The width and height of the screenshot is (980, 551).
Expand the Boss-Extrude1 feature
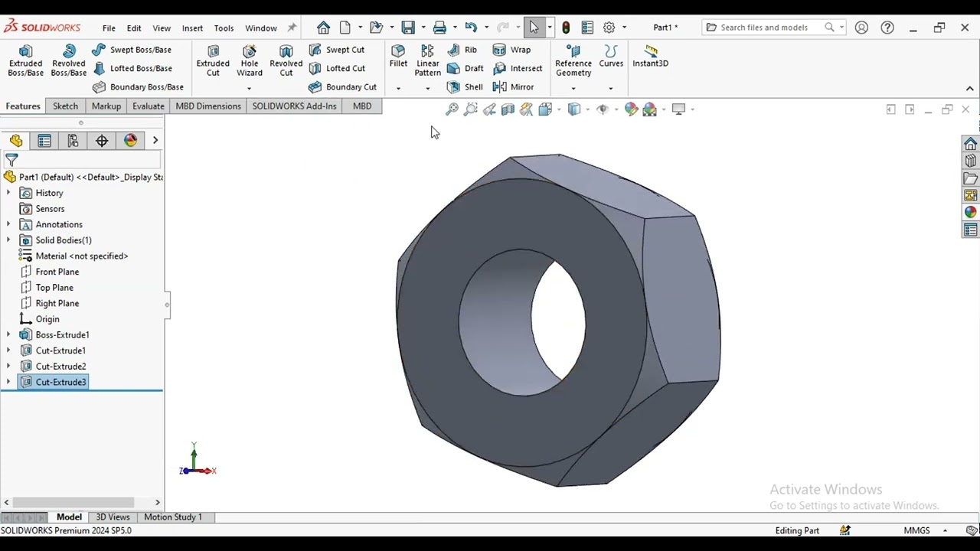click(x=8, y=334)
